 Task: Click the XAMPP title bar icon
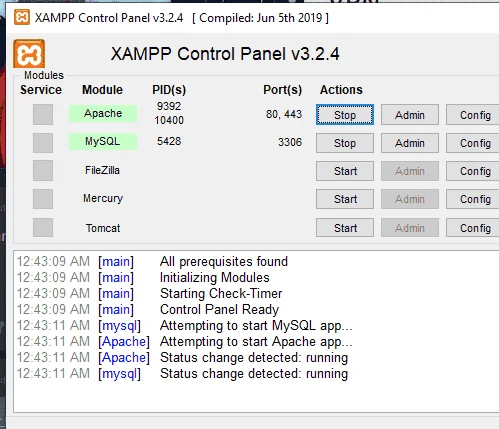(x=22, y=17)
